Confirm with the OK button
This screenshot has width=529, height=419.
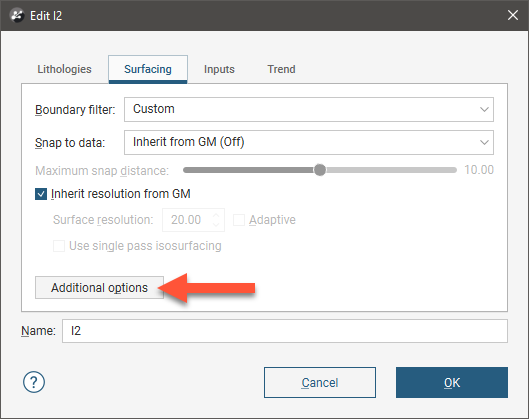[x=452, y=383]
